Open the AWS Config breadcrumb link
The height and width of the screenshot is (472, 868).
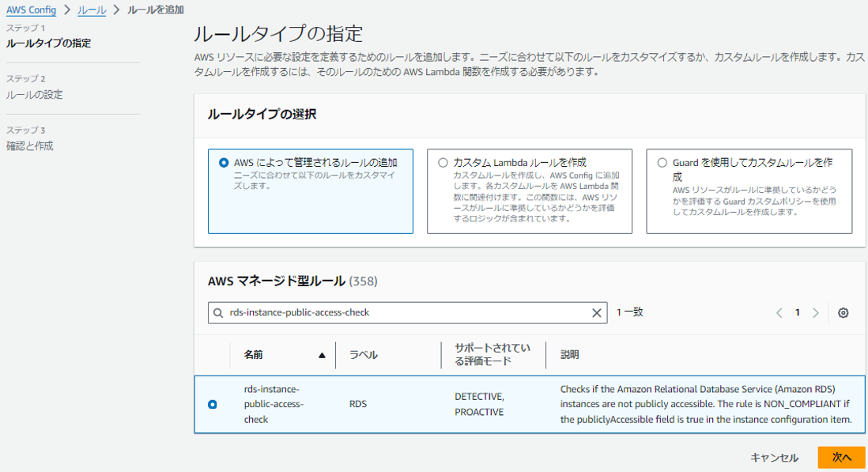[31, 10]
